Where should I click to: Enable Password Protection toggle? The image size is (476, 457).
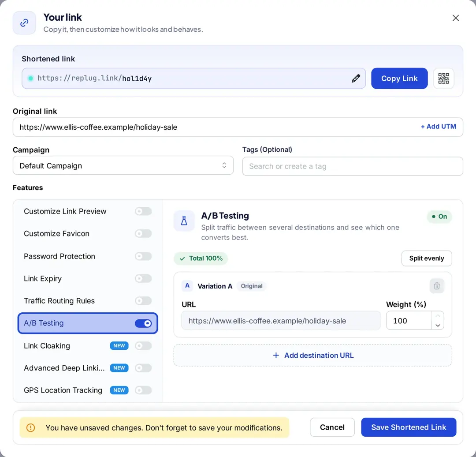pos(143,256)
